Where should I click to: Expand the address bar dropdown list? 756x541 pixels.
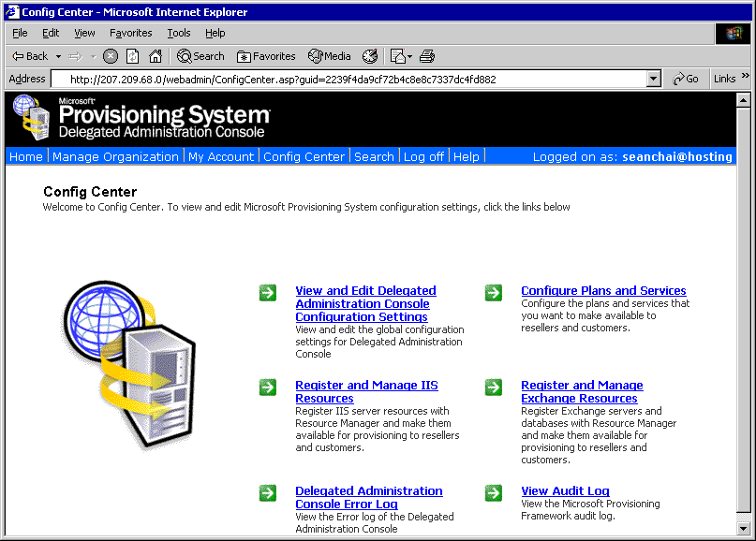[653, 79]
